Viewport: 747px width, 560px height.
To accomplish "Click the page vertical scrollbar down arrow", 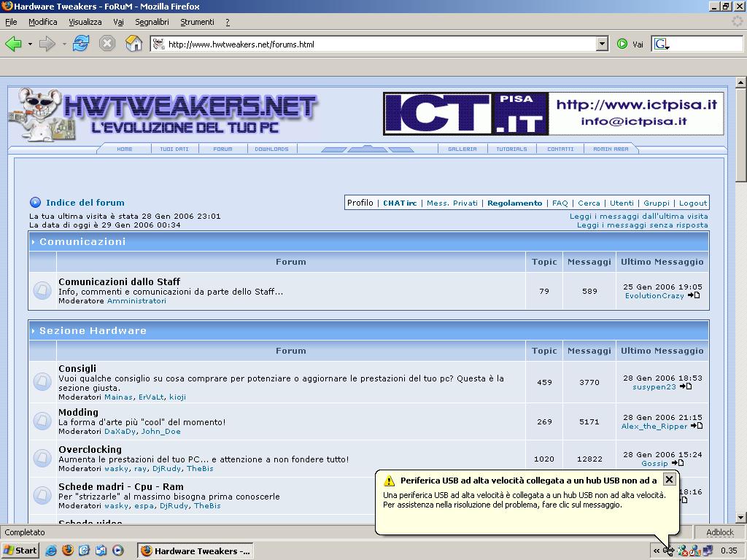I will click(x=741, y=518).
